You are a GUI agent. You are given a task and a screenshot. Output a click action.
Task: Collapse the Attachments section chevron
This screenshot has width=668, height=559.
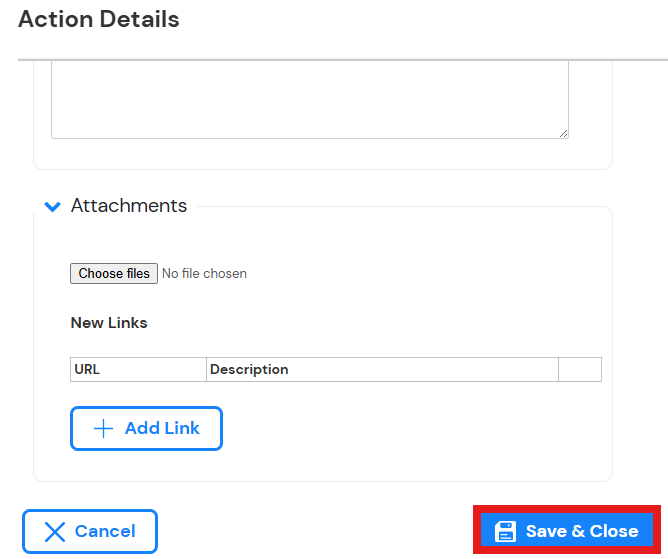point(52,207)
